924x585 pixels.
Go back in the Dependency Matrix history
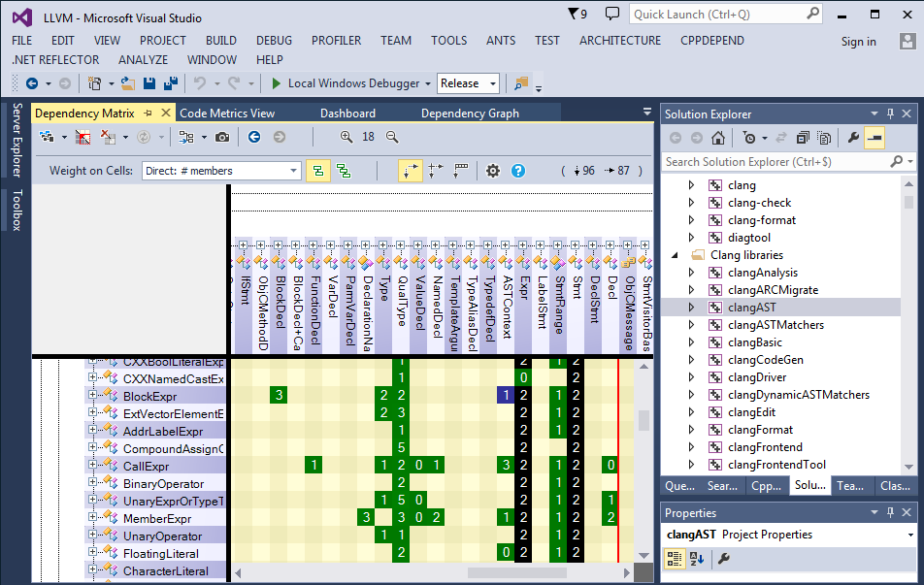coord(254,137)
